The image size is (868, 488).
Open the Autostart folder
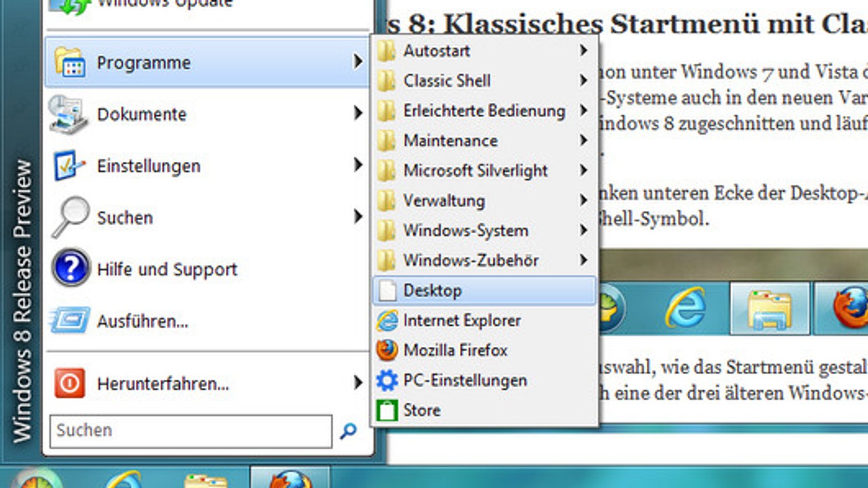[484, 51]
